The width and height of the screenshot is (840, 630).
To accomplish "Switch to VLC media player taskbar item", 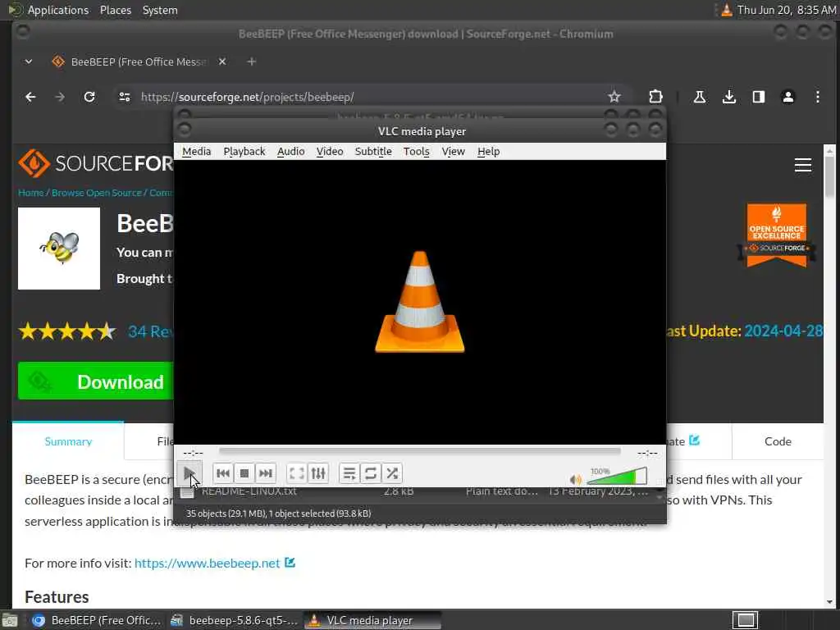I will pyautogui.click(x=373, y=620).
